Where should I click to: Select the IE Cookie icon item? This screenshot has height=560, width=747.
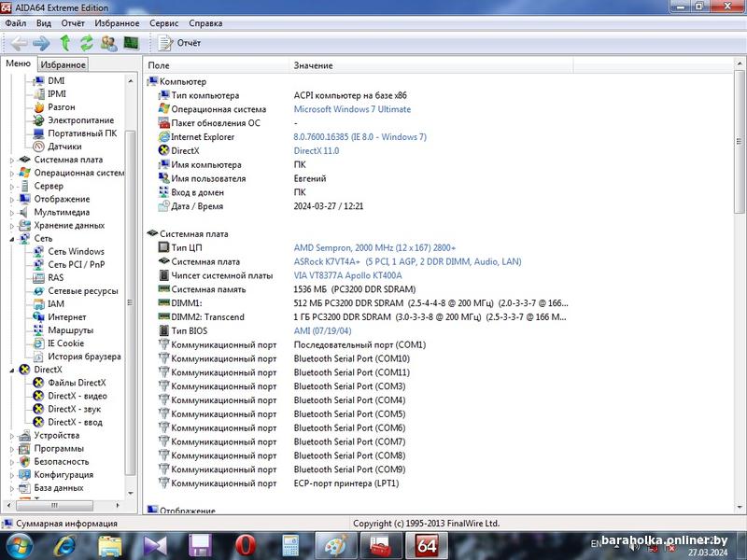coord(38,343)
